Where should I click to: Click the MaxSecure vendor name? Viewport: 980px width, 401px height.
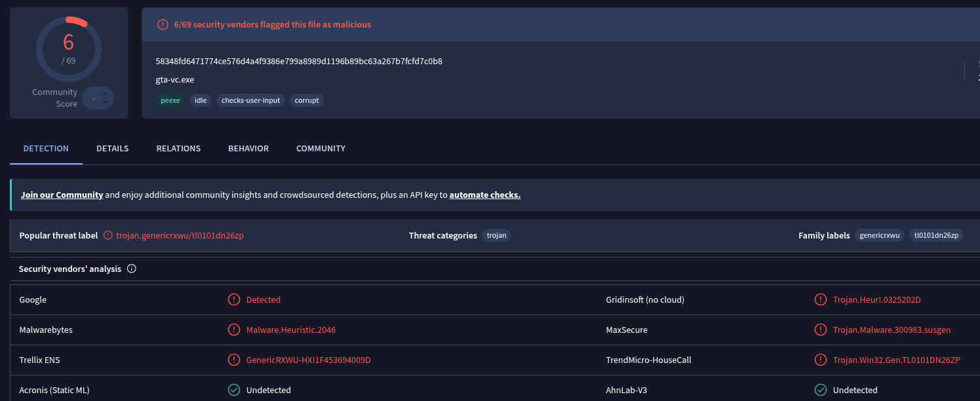pos(627,330)
